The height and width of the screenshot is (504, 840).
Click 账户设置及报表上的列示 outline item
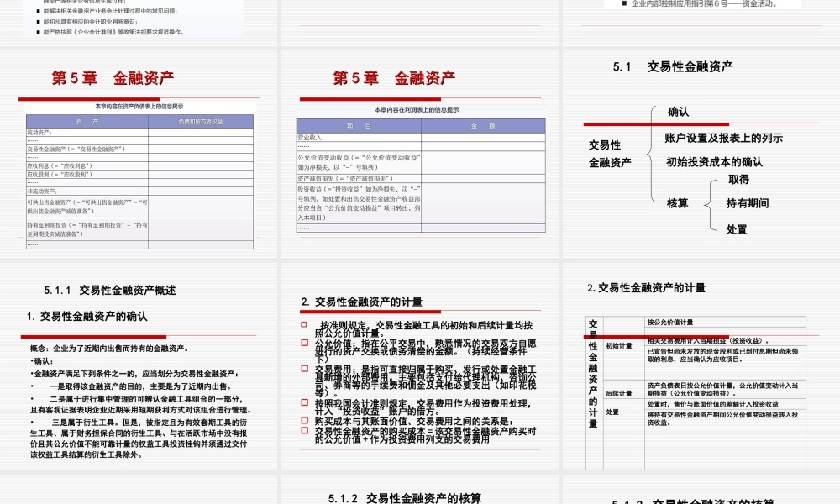[724, 138]
